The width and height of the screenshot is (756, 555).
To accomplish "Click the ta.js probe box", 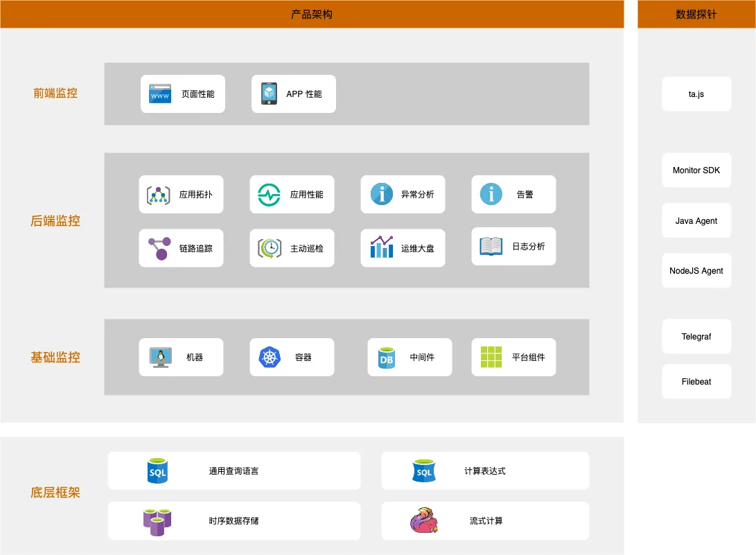I will pos(696,94).
